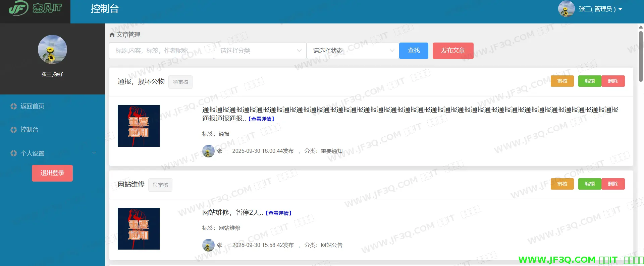Click the icon next to 控制台 in sidebar
The image size is (644, 266).
(x=13, y=130)
